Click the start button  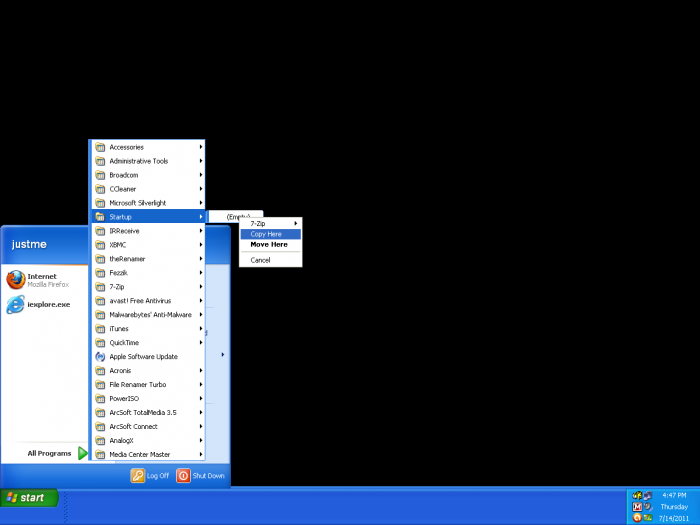click(29, 498)
